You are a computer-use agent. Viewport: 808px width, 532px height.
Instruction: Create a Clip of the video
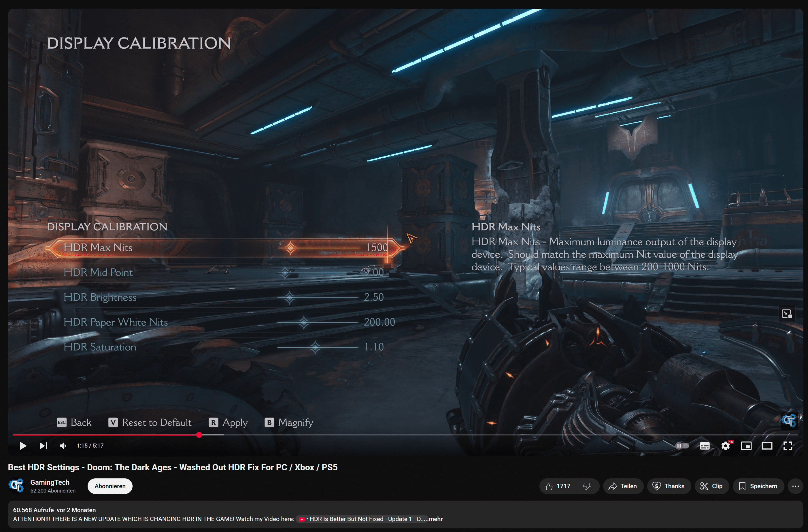coord(712,486)
